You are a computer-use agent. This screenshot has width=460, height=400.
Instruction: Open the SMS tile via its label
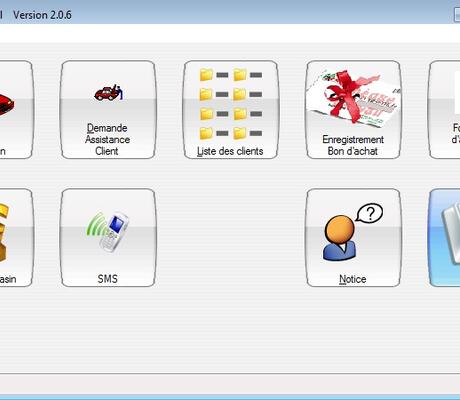108,279
